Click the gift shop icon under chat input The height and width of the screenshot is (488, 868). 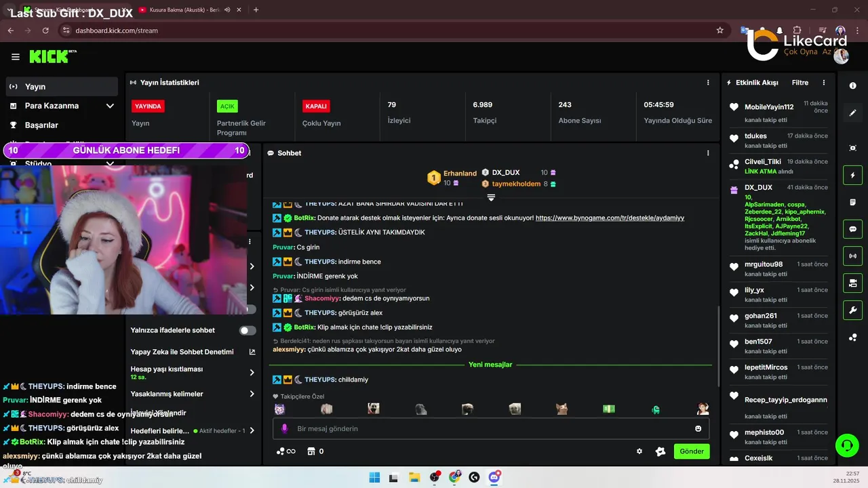[x=311, y=451]
